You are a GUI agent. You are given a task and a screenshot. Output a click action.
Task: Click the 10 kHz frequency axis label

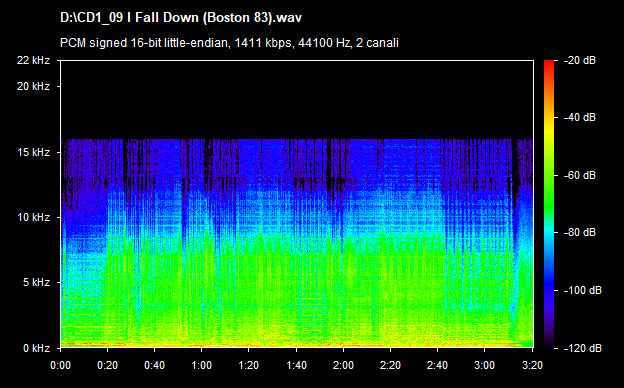[33, 217]
